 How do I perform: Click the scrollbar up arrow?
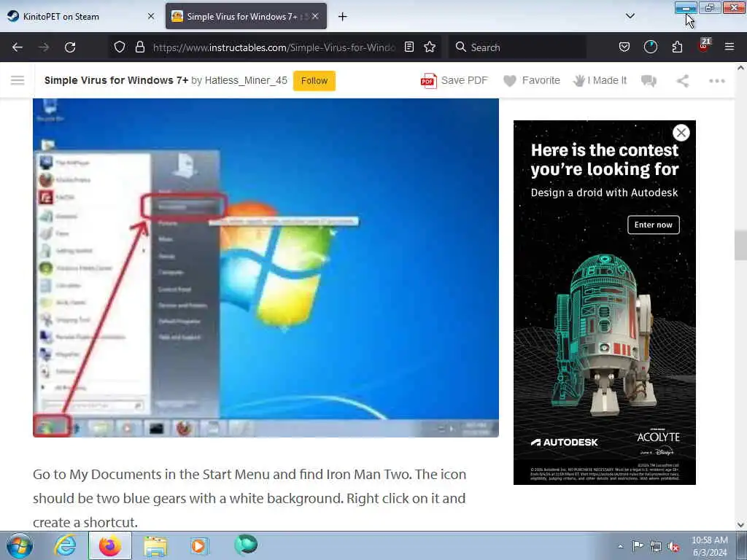740,68
